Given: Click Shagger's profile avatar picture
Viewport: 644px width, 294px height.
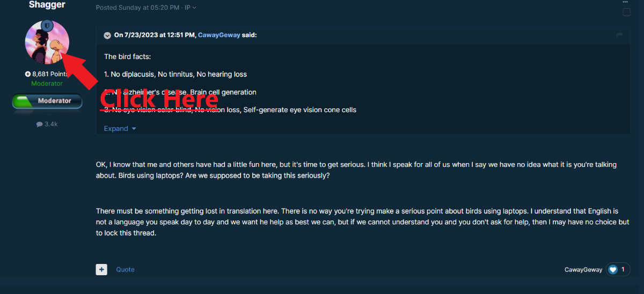Looking at the screenshot, I should [47, 42].
